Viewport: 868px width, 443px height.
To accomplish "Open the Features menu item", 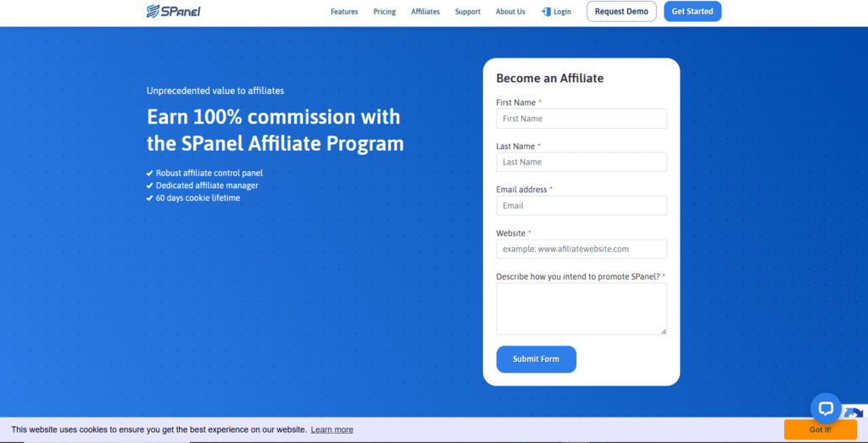I will [344, 12].
